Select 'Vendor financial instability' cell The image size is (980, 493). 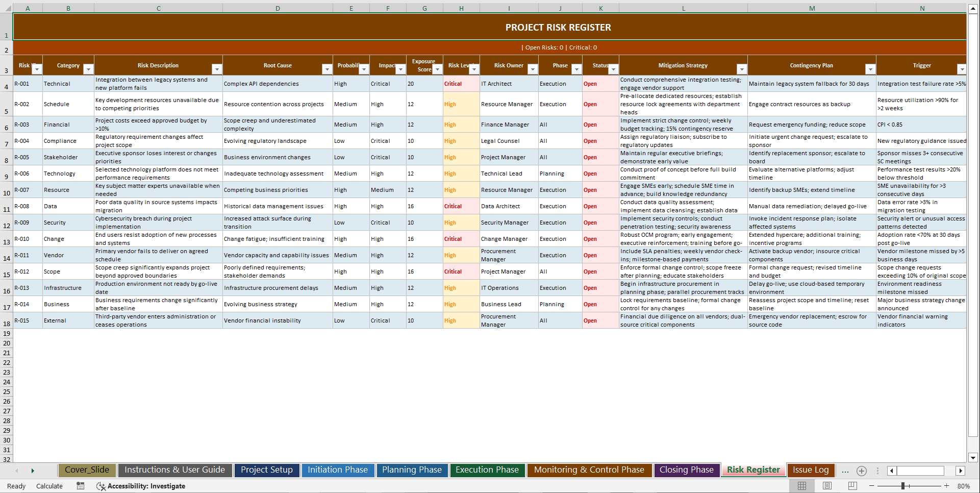click(x=278, y=321)
